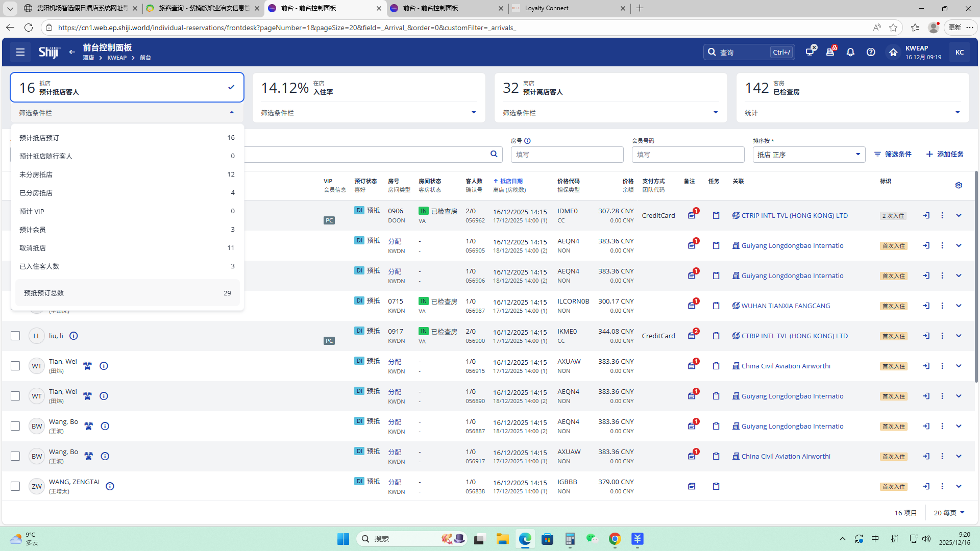Click info icon next to liu, li
This screenshot has height=551, width=980.
coord(73,336)
